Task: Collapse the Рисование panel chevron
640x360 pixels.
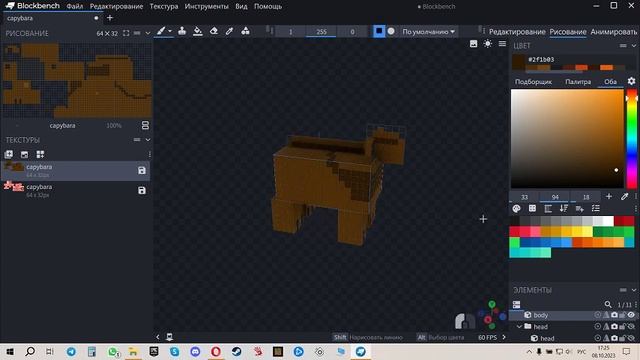Action: [148, 33]
